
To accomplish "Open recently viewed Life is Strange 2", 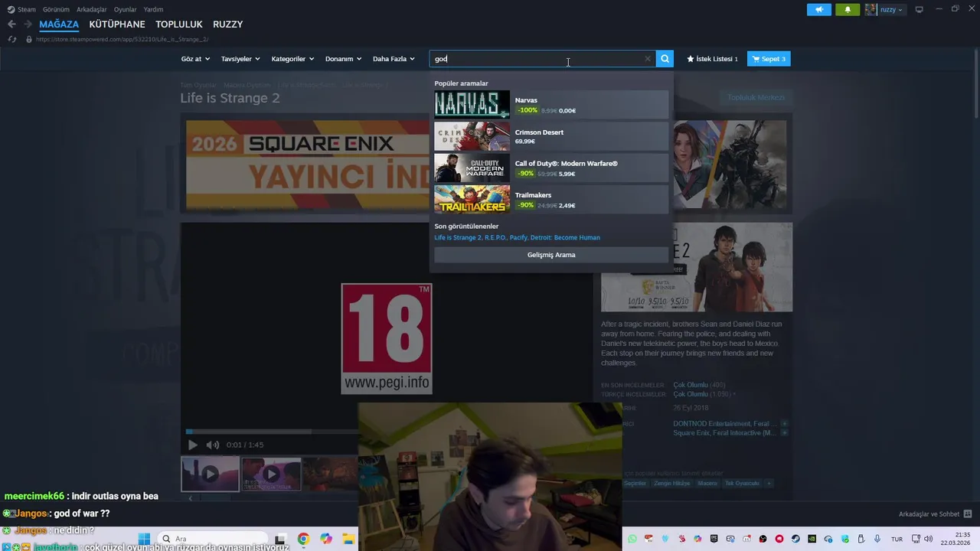I will (x=458, y=237).
